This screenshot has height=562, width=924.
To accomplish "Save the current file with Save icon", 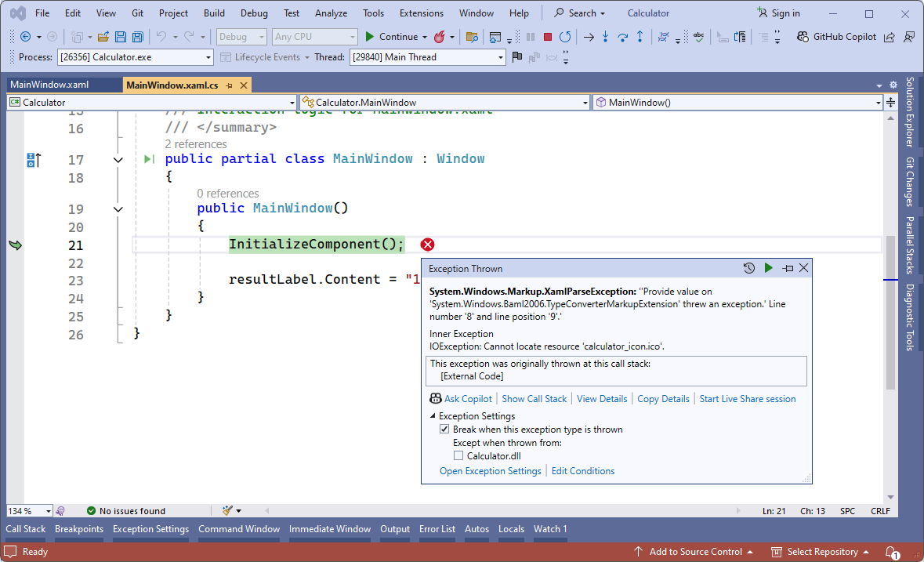I will pyautogui.click(x=120, y=37).
